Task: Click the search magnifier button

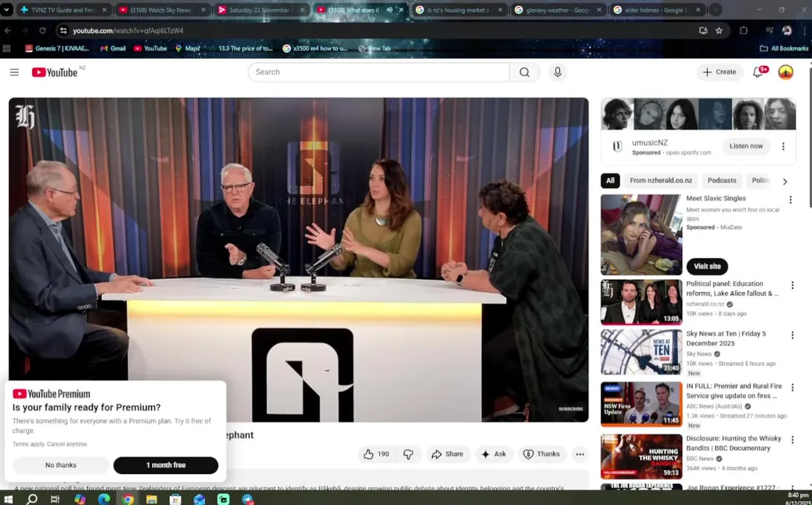Action: (x=524, y=72)
